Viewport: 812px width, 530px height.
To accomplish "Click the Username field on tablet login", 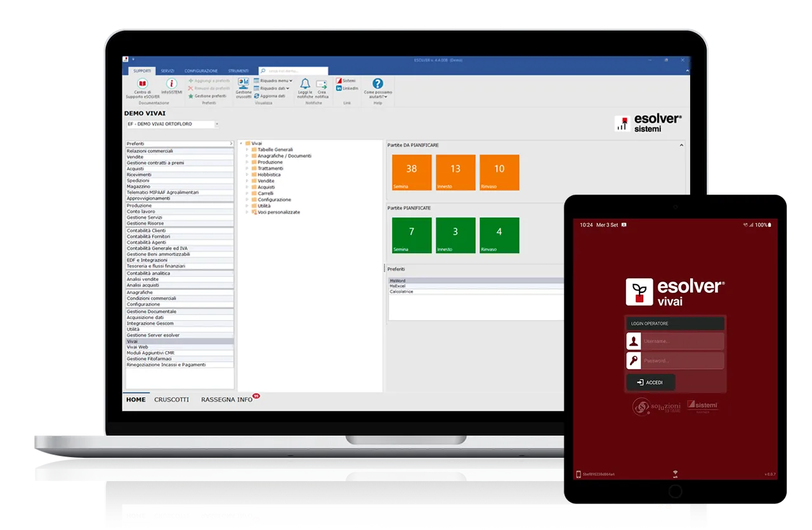I will [682, 342].
